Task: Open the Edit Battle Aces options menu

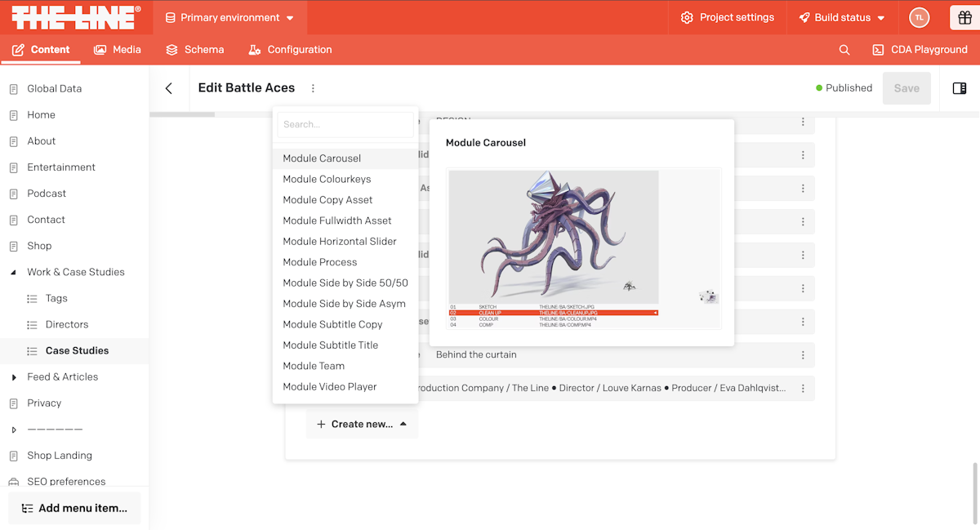Action: pyautogui.click(x=313, y=88)
